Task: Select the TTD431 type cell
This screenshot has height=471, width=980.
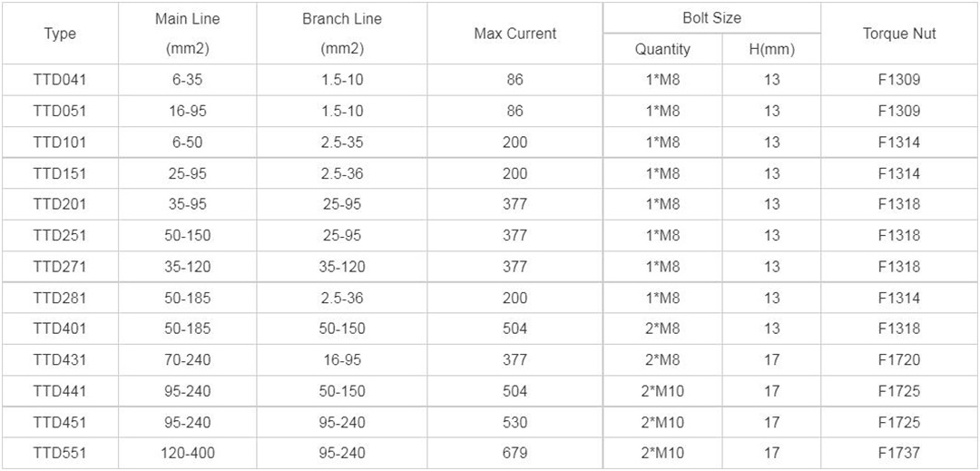Action: tap(60, 359)
